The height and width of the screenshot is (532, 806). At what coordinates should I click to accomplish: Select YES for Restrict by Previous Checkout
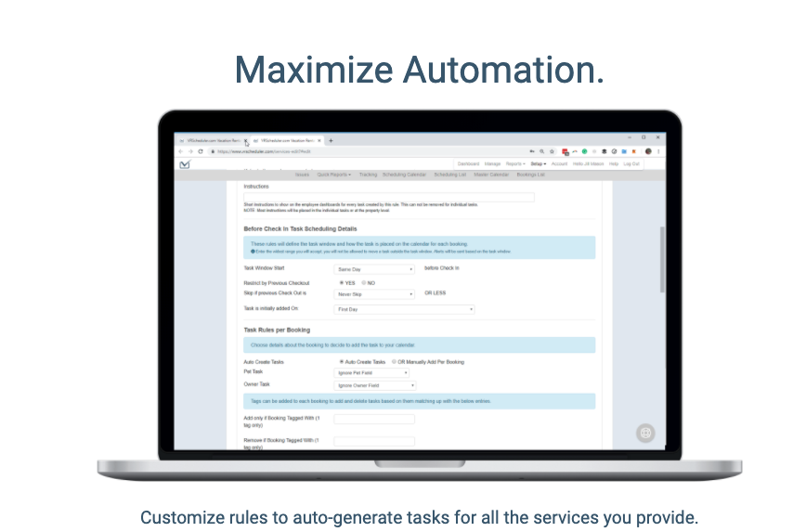click(342, 282)
